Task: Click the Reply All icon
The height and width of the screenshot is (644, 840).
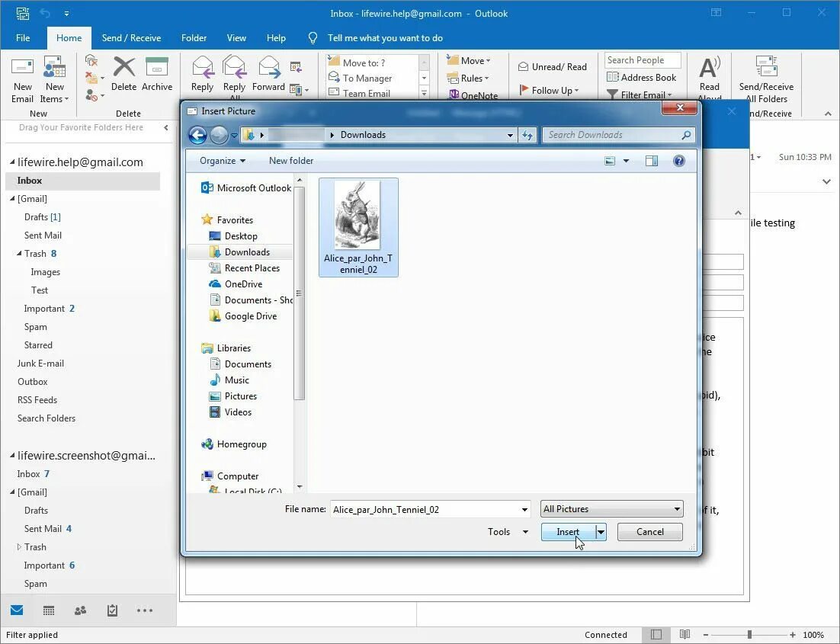Action: 234,67
